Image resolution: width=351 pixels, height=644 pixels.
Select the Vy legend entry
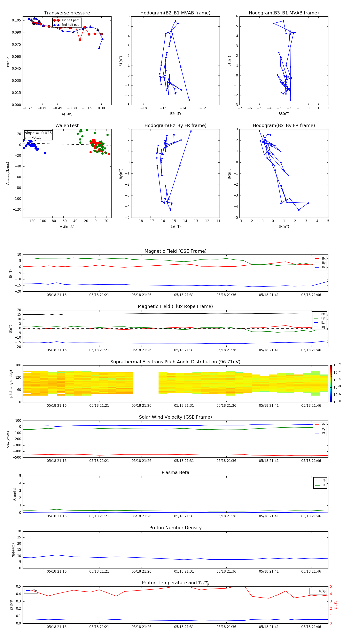pos(320,429)
